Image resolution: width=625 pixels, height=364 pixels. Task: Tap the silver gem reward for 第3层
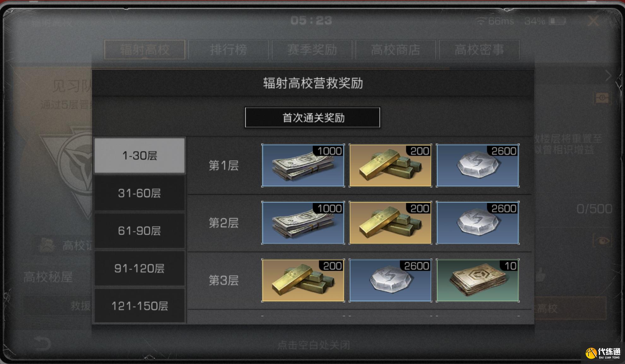(390, 280)
